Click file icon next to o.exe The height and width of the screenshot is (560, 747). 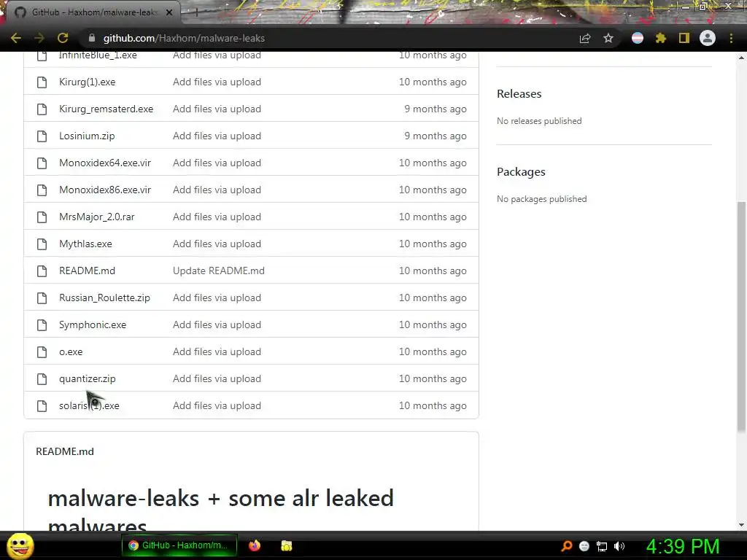[x=42, y=352]
